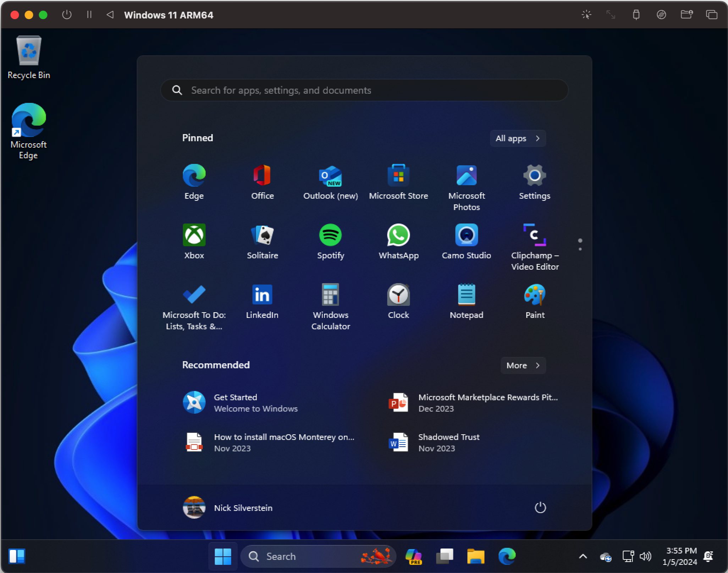Open Microsoft Store pinned app
Screen dimensions: 728x573
click(398, 182)
